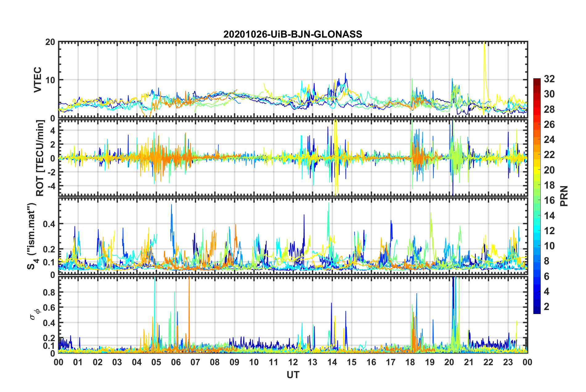Click colorbar tick label 14
Image resolution: width=586 pixels, height=392 pixels.
coord(549,216)
